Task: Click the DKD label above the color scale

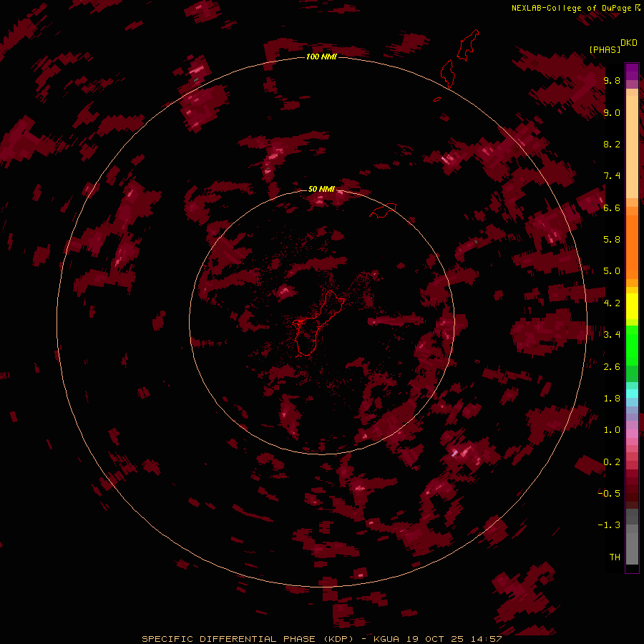Action: (629, 43)
